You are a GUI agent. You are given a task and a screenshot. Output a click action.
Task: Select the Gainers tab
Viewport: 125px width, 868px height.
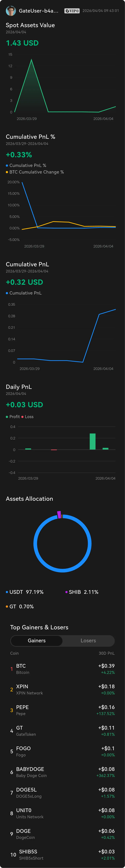(x=37, y=641)
